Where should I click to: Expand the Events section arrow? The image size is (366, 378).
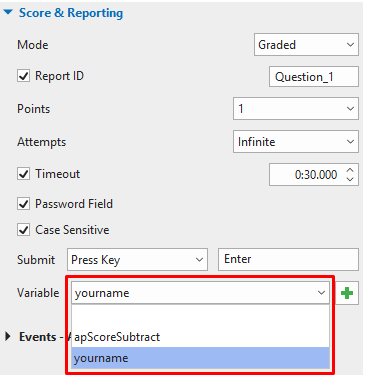pos(8,337)
